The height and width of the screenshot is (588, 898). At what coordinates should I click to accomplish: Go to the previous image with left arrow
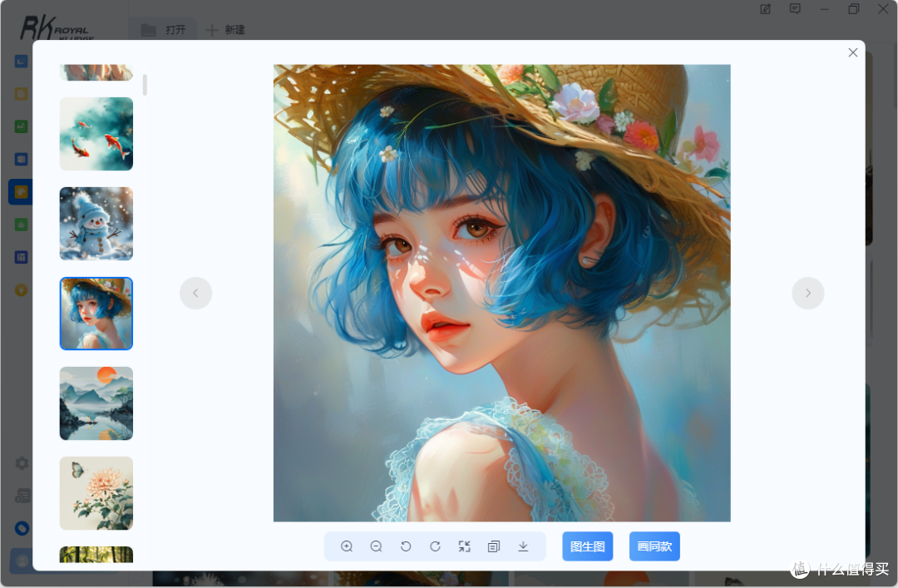[x=196, y=293]
